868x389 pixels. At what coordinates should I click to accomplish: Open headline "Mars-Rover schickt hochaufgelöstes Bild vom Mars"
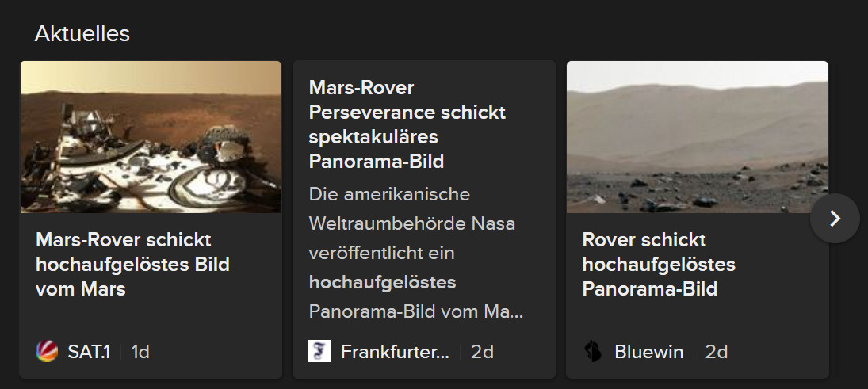[132, 265]
